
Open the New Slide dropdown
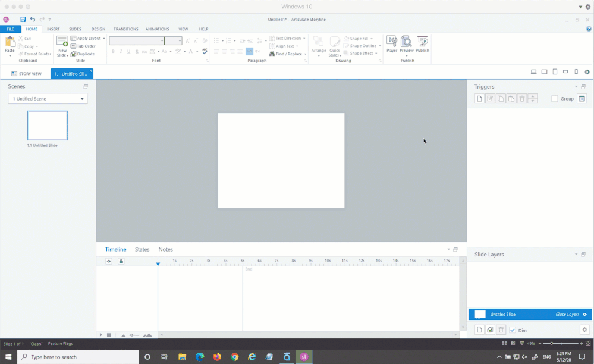point(62,54)
